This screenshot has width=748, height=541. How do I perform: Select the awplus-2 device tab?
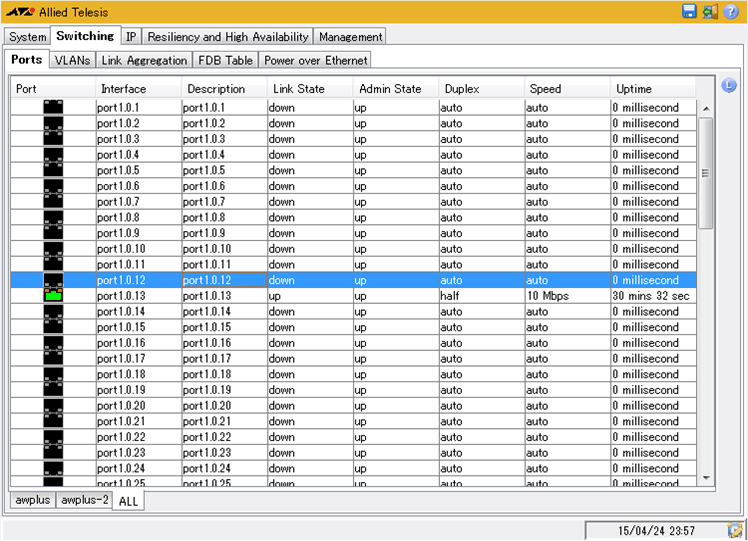click(84, 500)
